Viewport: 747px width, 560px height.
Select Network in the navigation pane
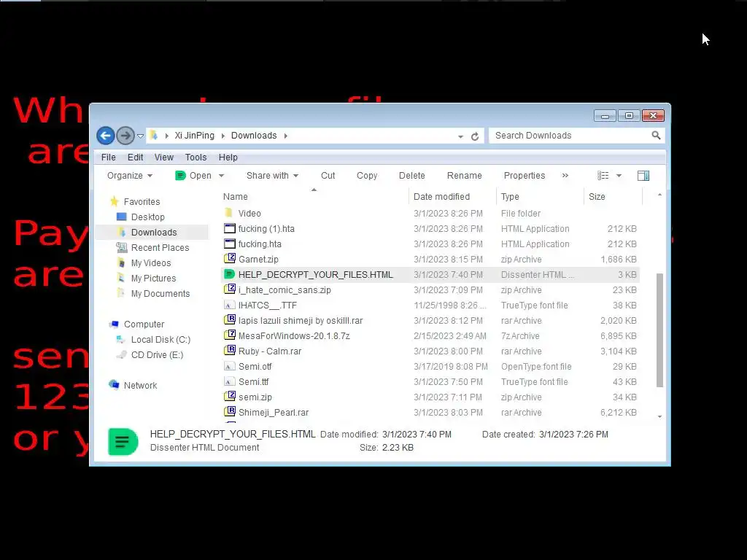click(x=140, y=385)
